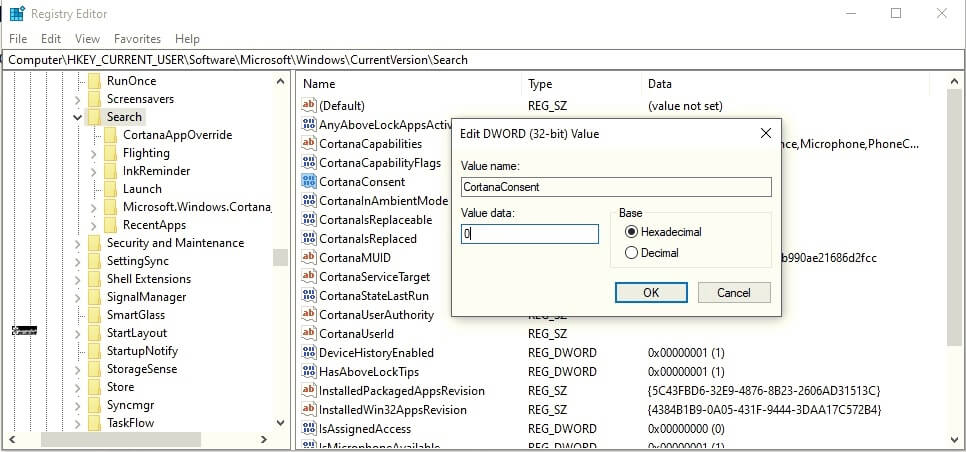This screenshot has width=966, height=452.
Task: Expand the Screensavers key
Action: [x=77, y=99]
